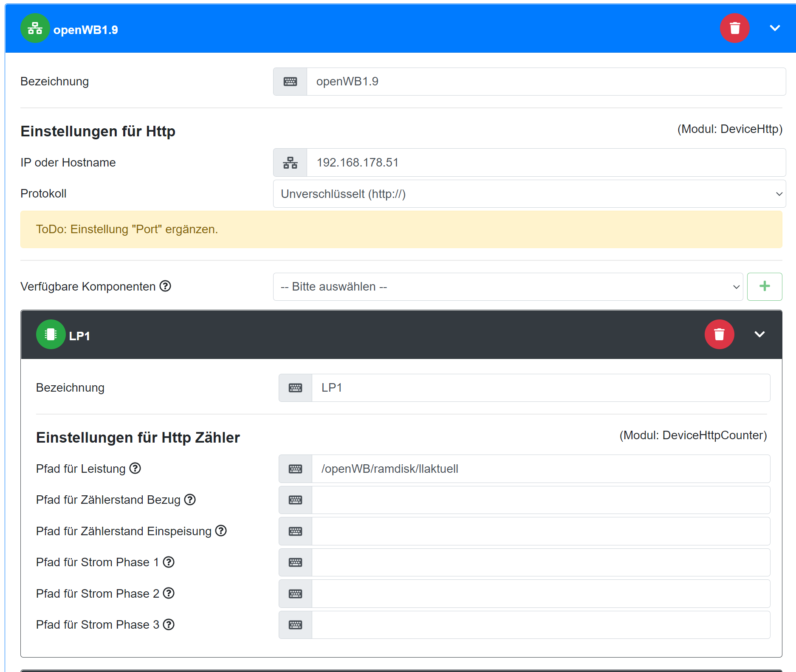Click the Protokoll label

click(43, 194)
